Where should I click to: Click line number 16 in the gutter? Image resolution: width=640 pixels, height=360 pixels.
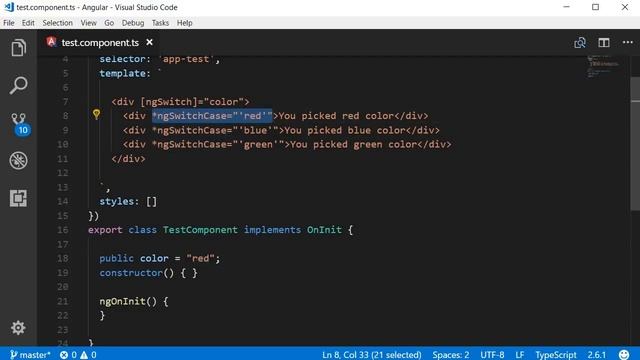[62, 230]
